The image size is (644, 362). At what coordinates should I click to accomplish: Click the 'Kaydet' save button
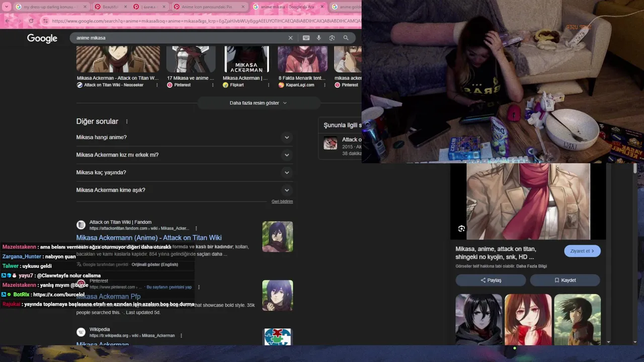point(565,280)
